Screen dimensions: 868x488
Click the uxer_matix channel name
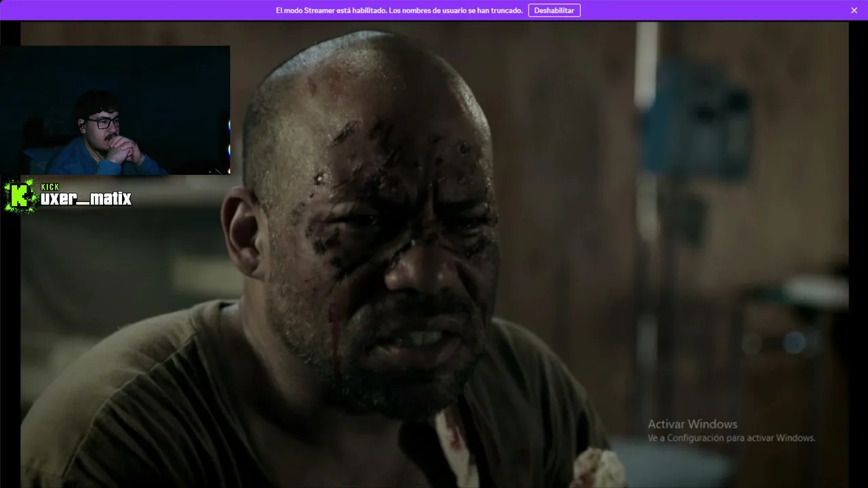pos(85,199)
